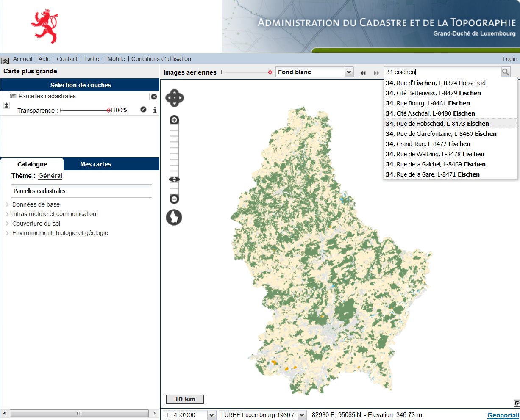Select suggestion 34, Rue de la Gaichel, Eischen
The width and height of the screenshot is (520, 420).
pyautogui.click(x=450, y=164)
